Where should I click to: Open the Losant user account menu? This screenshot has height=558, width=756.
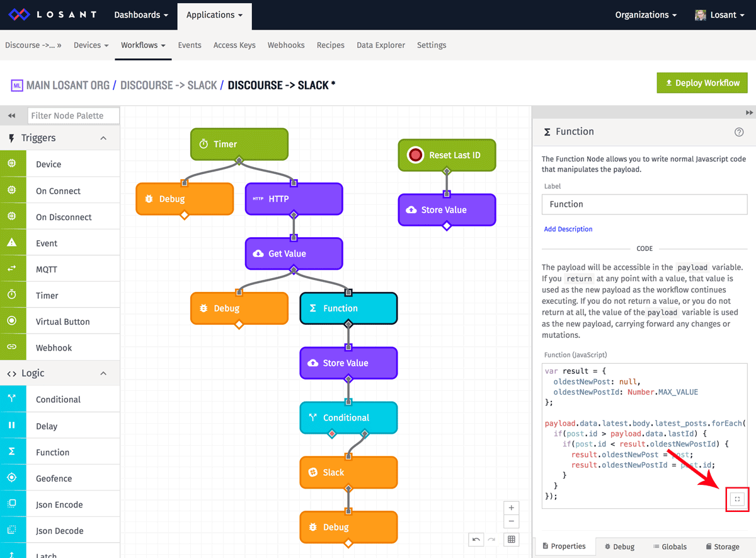tap(718, 15)
